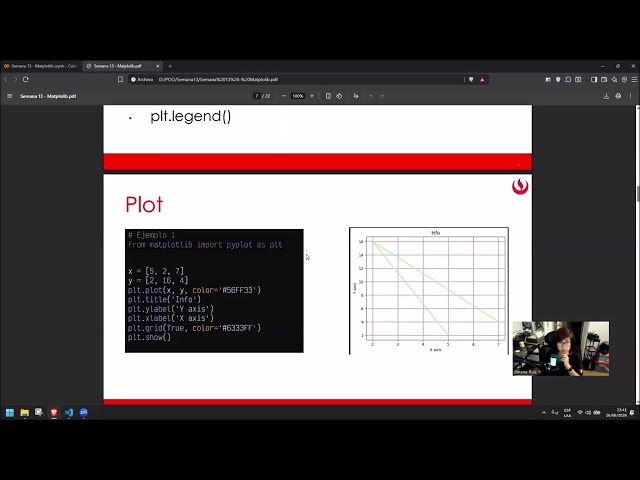The height and width of the screenshot is (480, 640).
Task: Click the taskbar clock and date
Action: (616, 413)
